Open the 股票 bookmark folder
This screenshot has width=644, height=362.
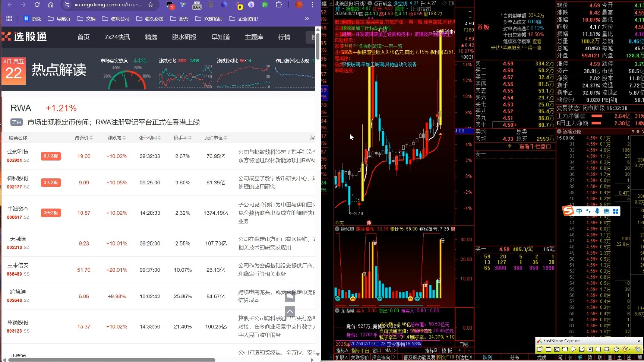179,19
